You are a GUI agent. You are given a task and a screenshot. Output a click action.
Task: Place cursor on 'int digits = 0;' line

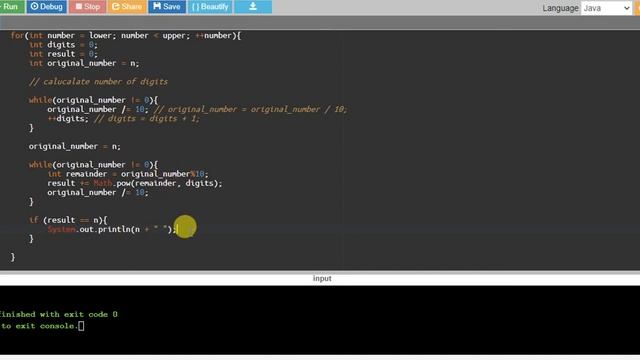tap(63, 45)
